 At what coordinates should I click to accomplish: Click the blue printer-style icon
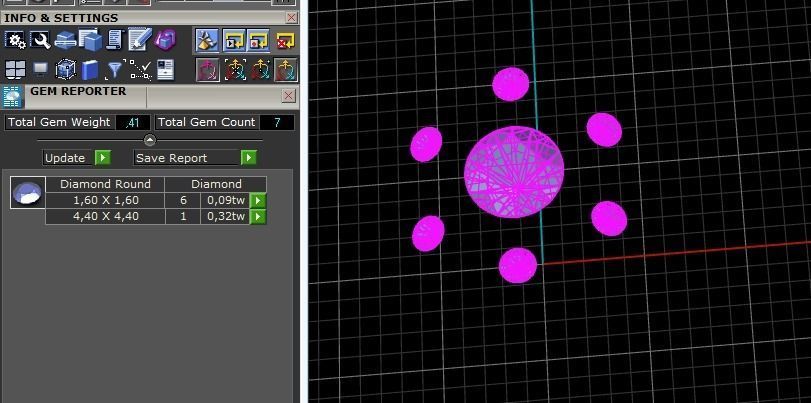65,40
